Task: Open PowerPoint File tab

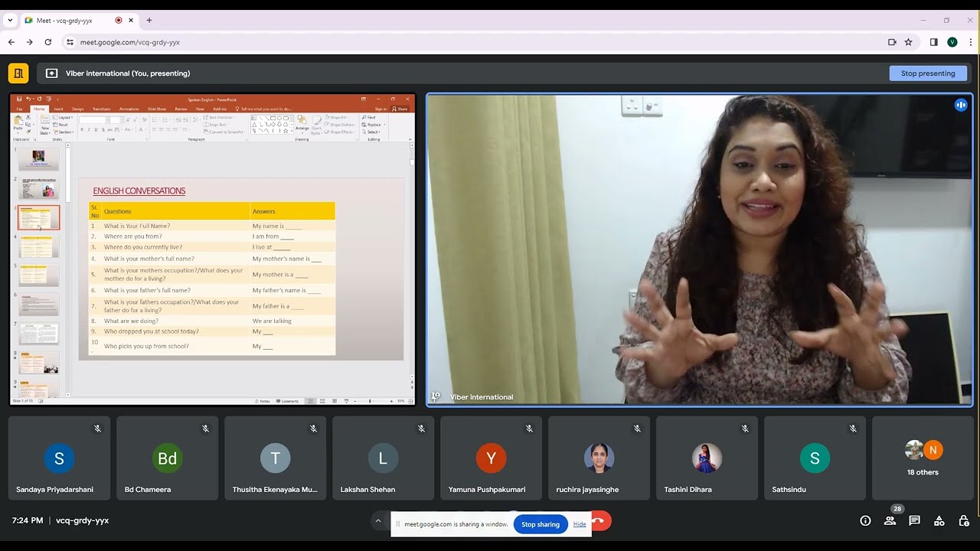Action: click(20, 109)
